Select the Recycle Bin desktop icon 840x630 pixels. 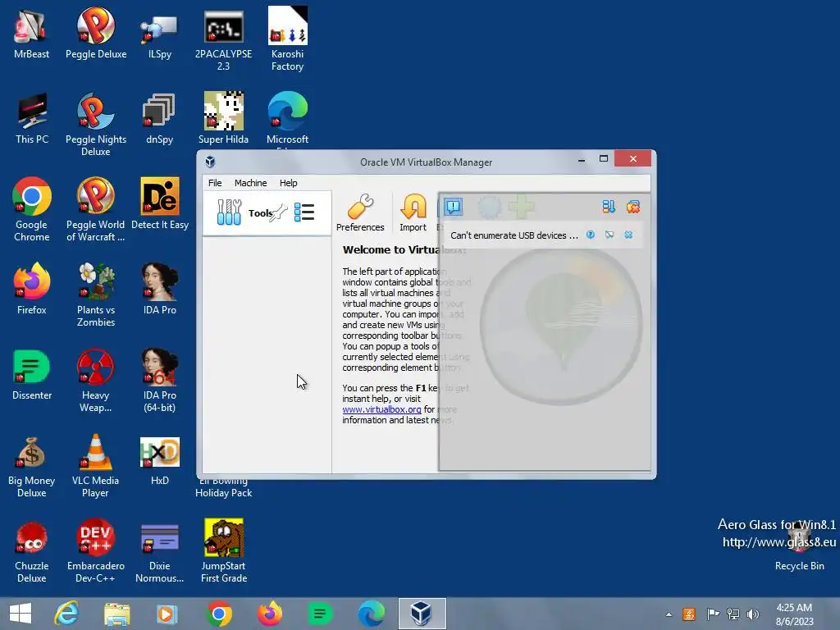pyautogui.click(x=799, y=546)
